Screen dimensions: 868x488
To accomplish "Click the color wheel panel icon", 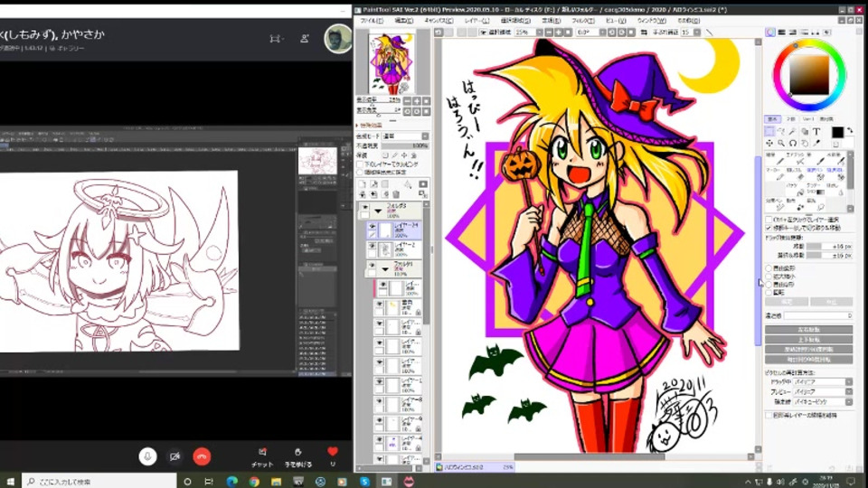I will (770, 33).
